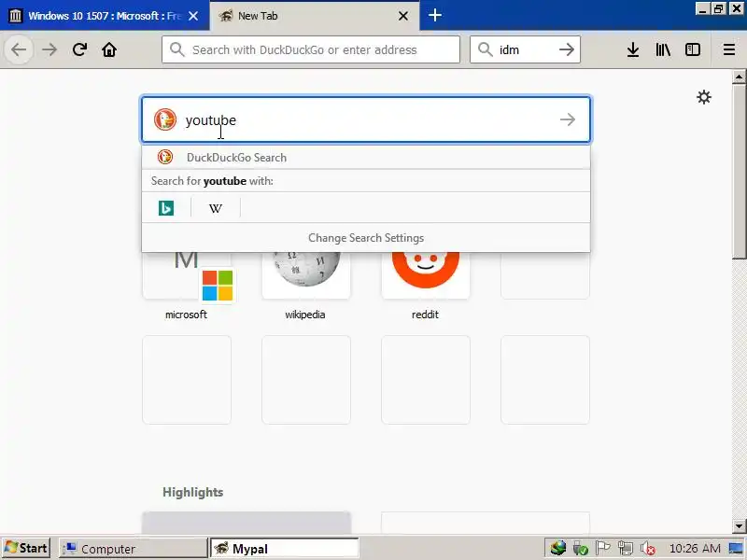Click the network globe tray icon
This screenshot has height=560, width=747.
pyautogui.click(x=557, y=548)
